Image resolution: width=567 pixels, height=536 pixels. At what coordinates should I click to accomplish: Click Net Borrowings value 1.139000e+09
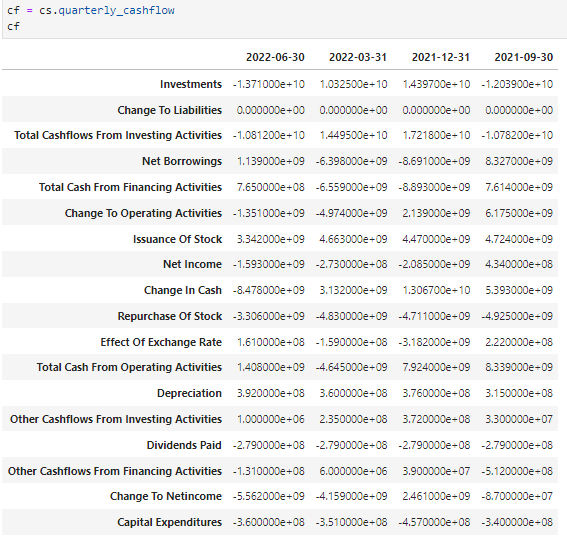point(271,161)
